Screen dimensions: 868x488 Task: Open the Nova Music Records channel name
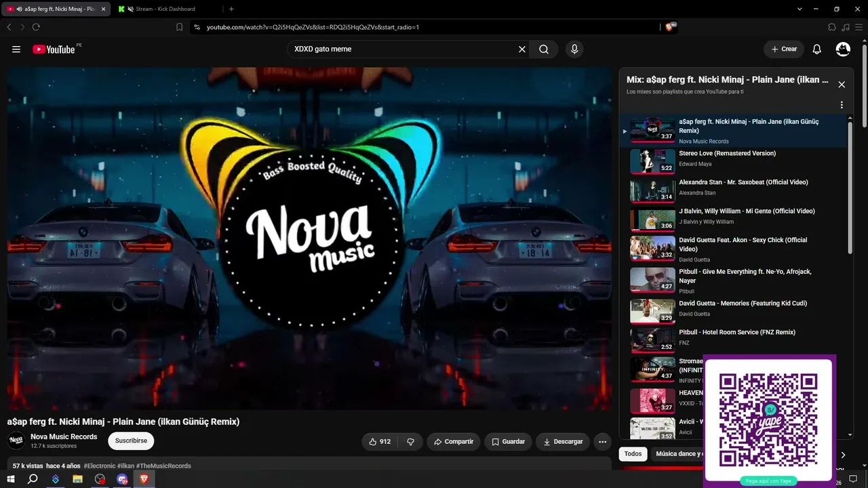(x=64, y=436)
